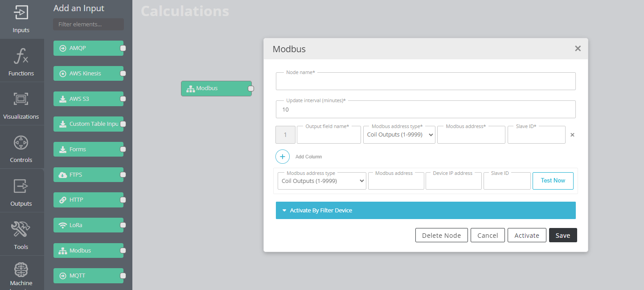Click the Modbus node on the canvas

tap(216, 88)
